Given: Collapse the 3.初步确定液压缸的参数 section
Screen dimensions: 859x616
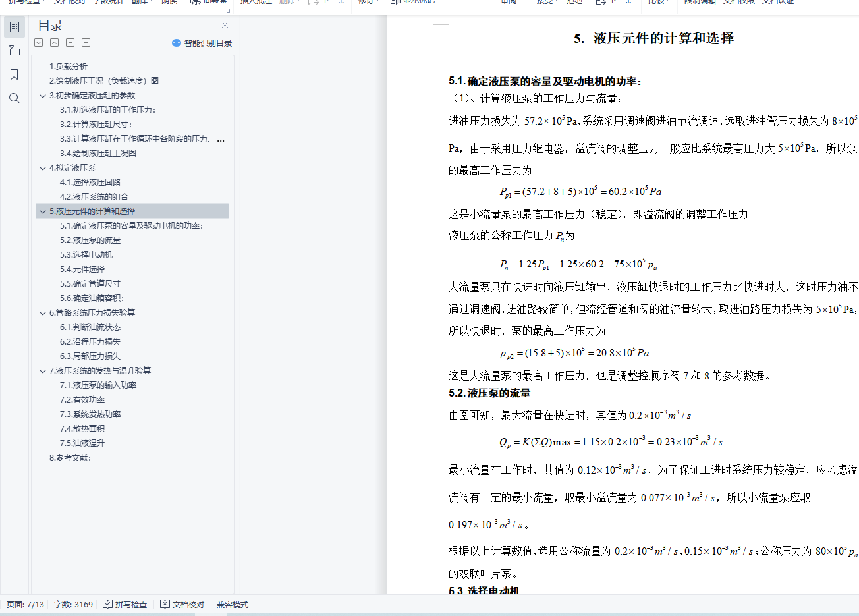Looking at the screenshot, I should [x=43, y=96].
